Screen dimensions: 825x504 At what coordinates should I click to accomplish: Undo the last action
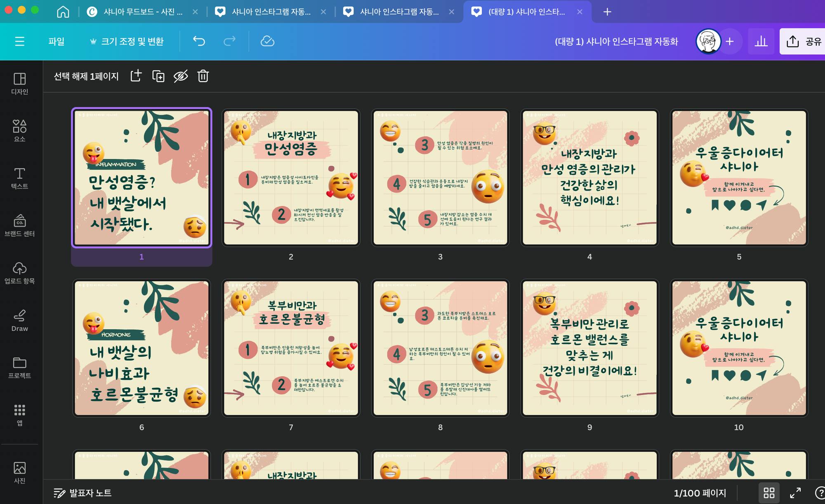[199, 41]
